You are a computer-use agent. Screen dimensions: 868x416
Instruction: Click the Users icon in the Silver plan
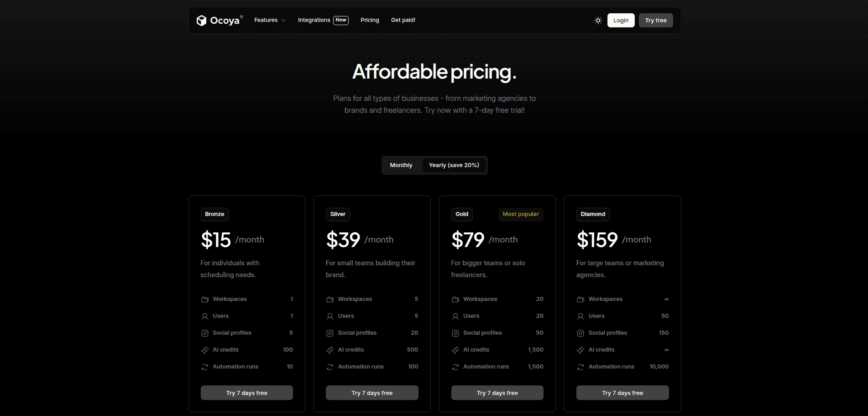coord(329,316)
